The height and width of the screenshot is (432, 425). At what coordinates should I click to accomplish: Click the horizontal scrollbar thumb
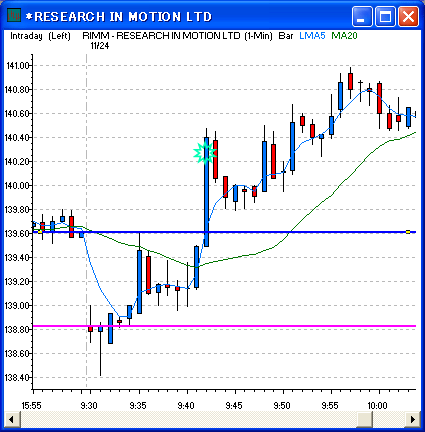[364, 419]
